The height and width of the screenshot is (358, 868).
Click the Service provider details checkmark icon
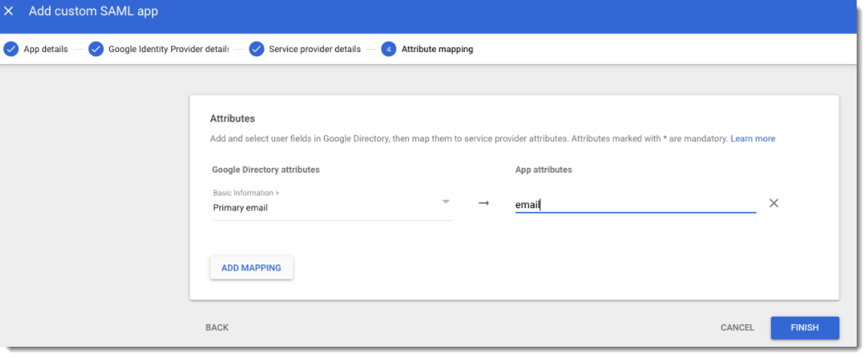(256, 50)
